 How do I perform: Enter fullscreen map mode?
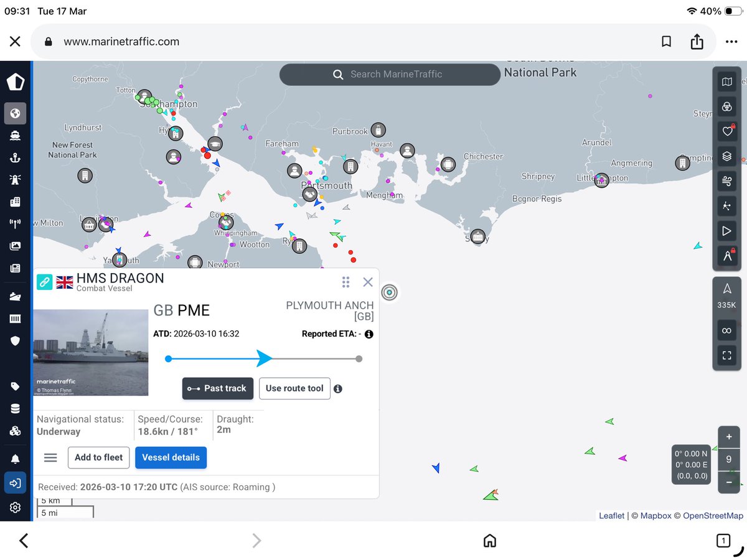pyautogui.click(x=726, y=356)
